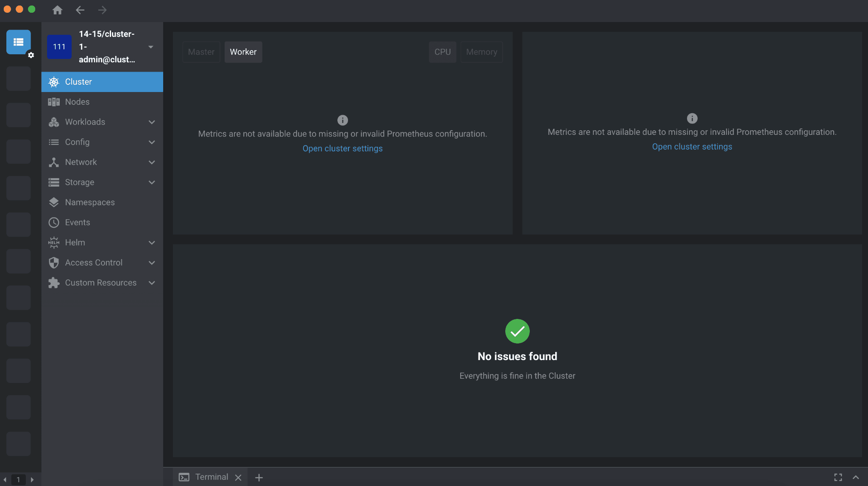Expand the Helm section chevron
This screenshot has width=868, height=486.
(x=152, y=243)
